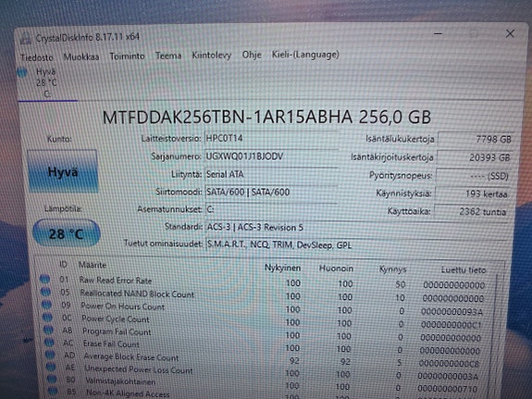Open the Tiedosto menu
Viewport: 532px width, 399px height.
37,57
